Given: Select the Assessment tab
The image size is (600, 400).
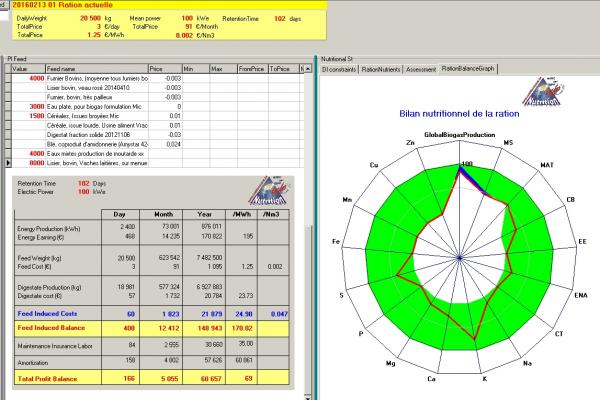Looking at the screenshot, I should coord(421,69).
